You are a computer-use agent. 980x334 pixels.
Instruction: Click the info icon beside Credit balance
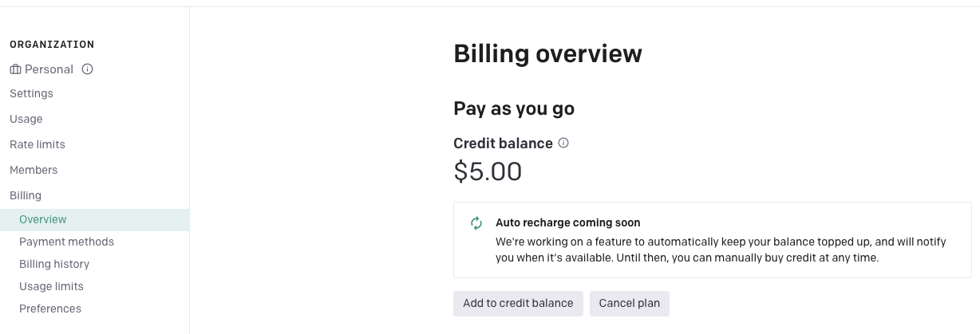point(563,143)
